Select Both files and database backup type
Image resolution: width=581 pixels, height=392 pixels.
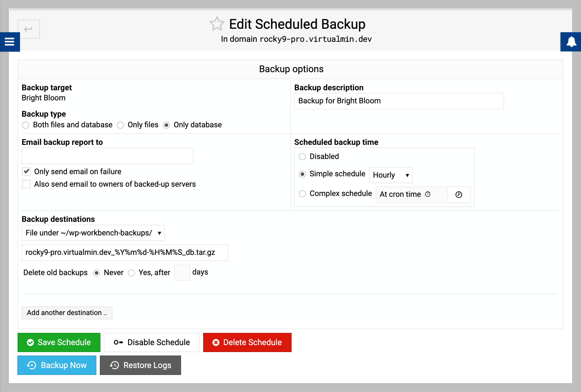click(x=26, y=125)
